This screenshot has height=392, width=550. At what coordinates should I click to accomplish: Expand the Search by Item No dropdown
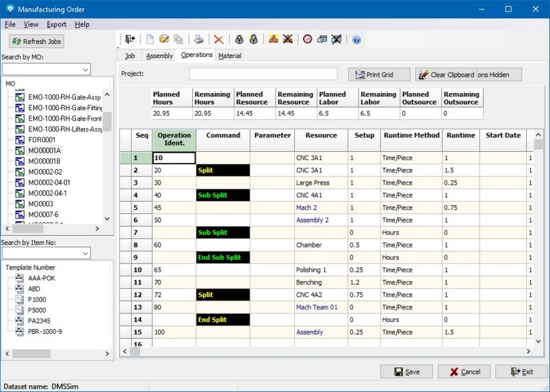coord(86,254)
